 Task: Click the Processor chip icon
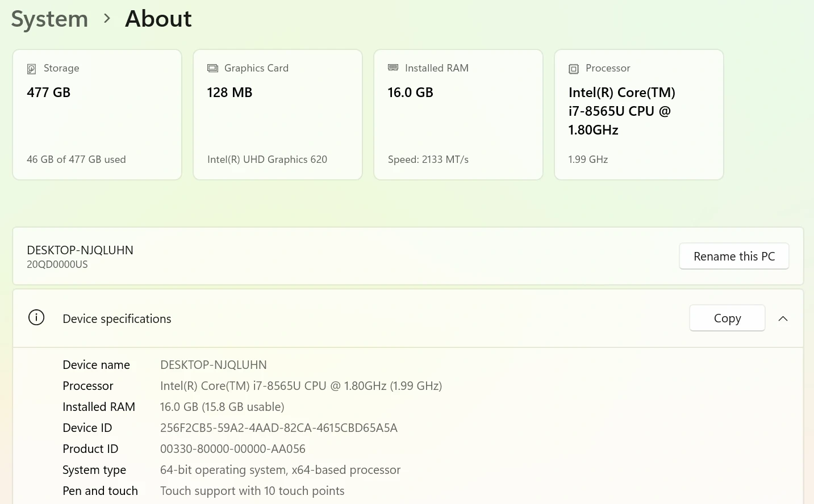click(574, 69)
